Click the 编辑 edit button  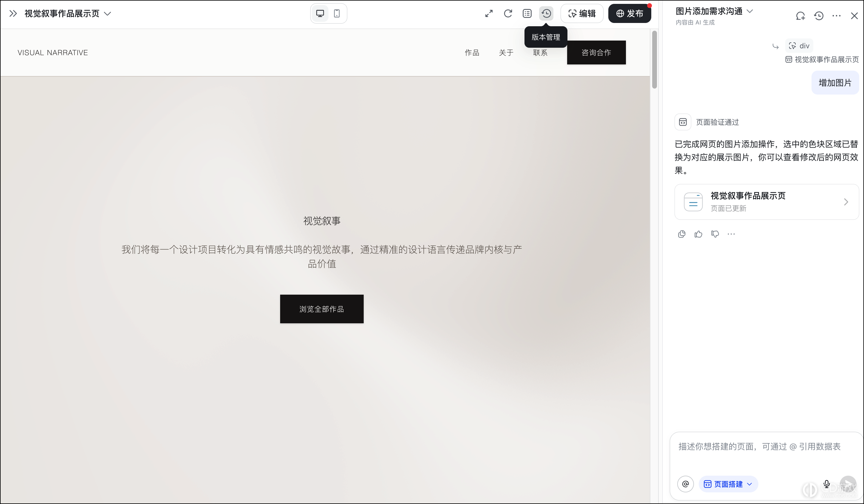click(x=582, y=14)
